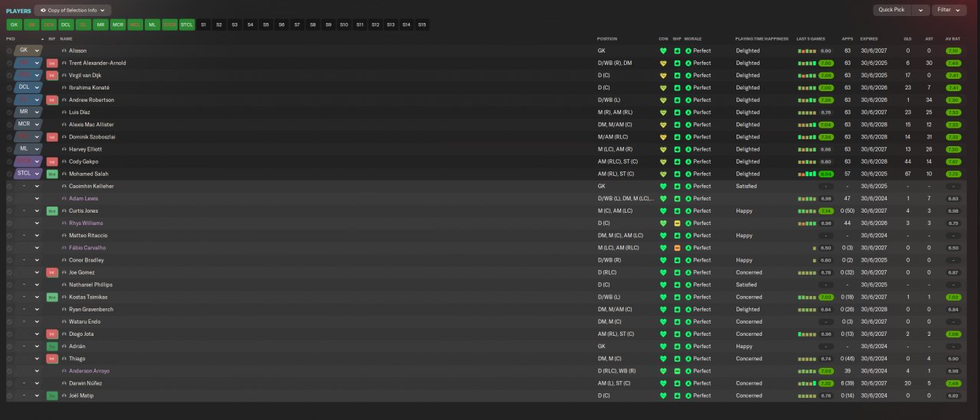The height and width of the screenshot is (420, 980).
Task: Open the STCL position dropdown for Mohamed Salah
Action: (x=37, y=174)
